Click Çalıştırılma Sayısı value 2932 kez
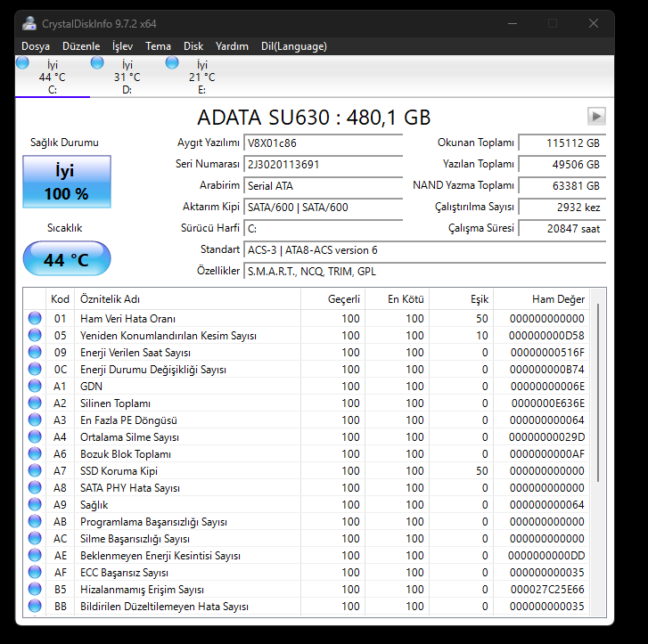Image resolution: width=648 pixels, height=644 pixels. [x=562, y=208]
